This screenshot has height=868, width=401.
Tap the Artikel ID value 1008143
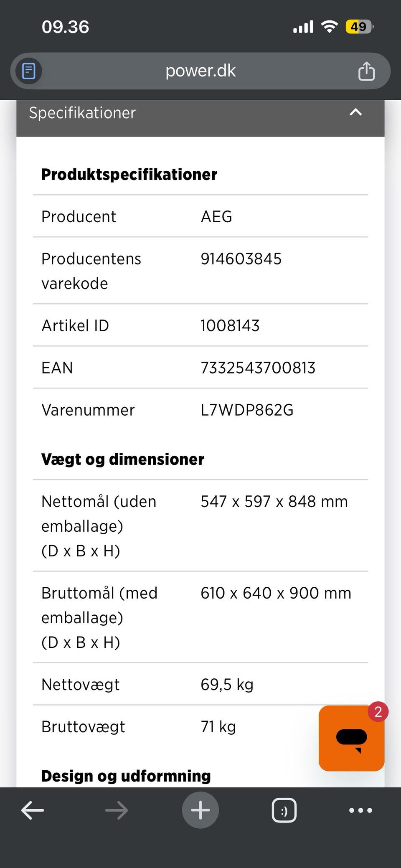point(230,326)
